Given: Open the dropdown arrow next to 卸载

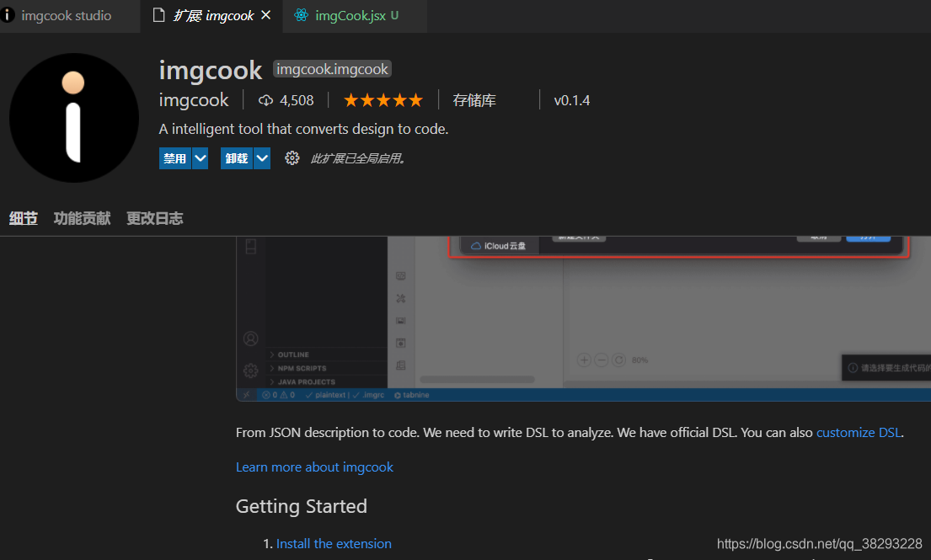Looking at the screenshot, I should click(262, 157).
